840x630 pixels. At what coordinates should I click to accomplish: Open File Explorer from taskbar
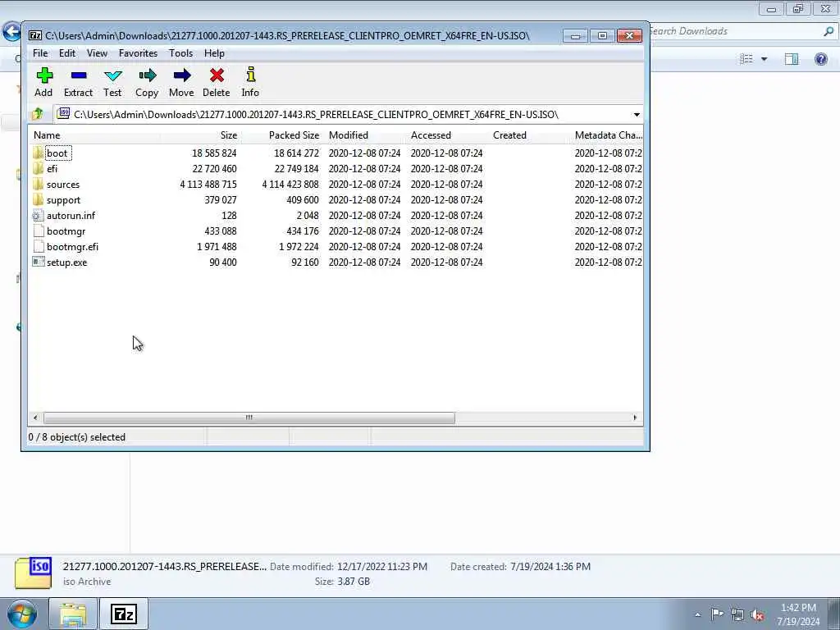point(73,614)
